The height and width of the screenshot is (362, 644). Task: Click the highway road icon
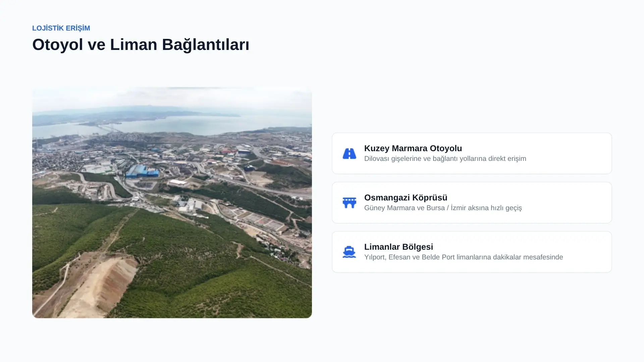pyautogui.click(x=349, y=154)
